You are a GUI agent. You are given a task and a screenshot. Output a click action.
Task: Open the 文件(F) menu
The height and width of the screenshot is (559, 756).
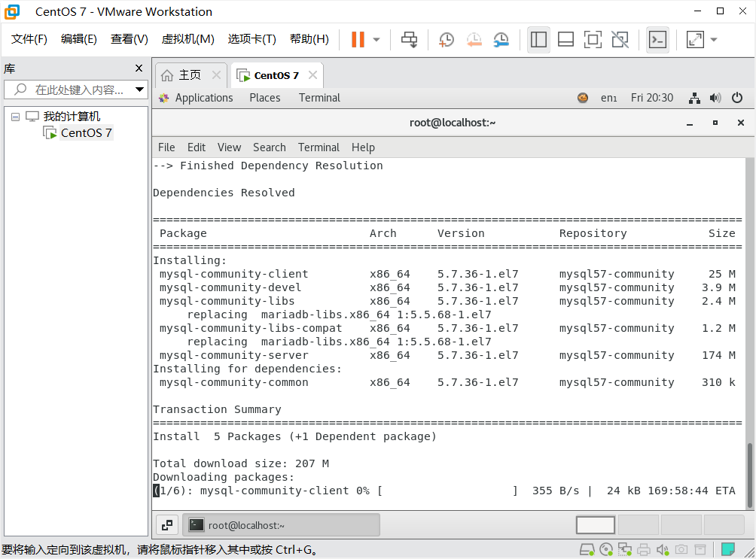pyautogui.click(x=29, y=39)
